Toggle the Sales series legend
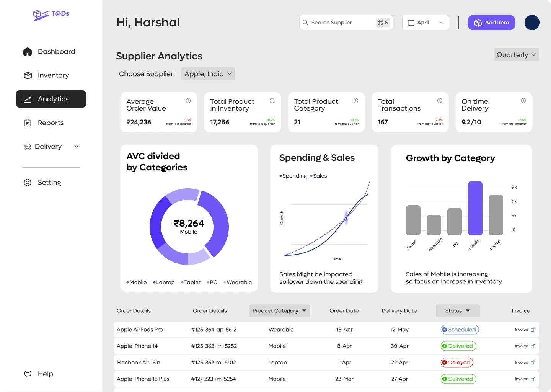Viewport: 551px width, 392px height. 318,176
